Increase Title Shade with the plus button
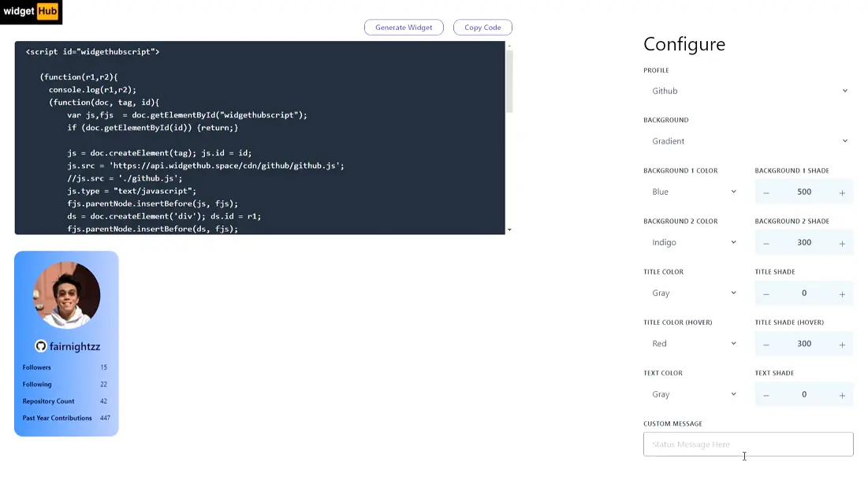The image size is (868, 485). (x=842, y=294)
